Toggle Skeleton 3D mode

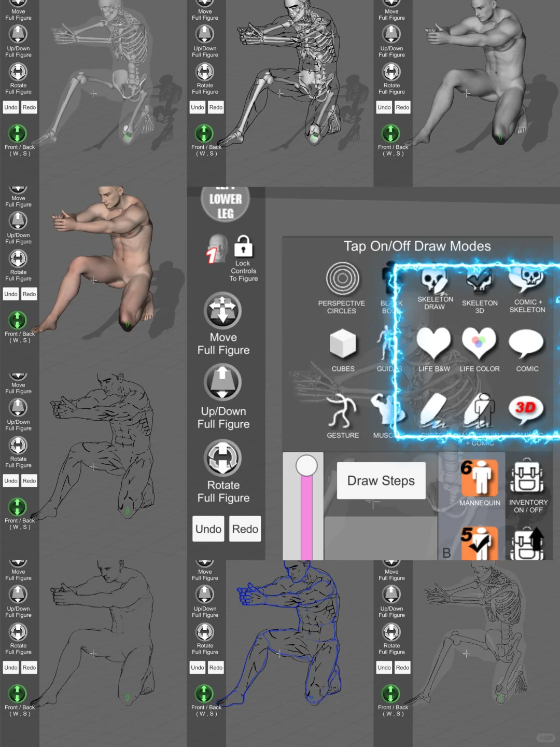coord(480,282)
